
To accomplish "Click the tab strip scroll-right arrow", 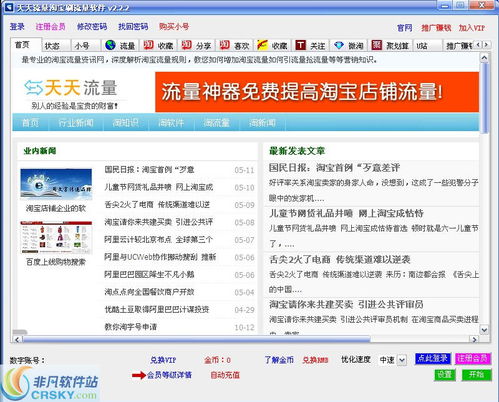I will 486,44.
